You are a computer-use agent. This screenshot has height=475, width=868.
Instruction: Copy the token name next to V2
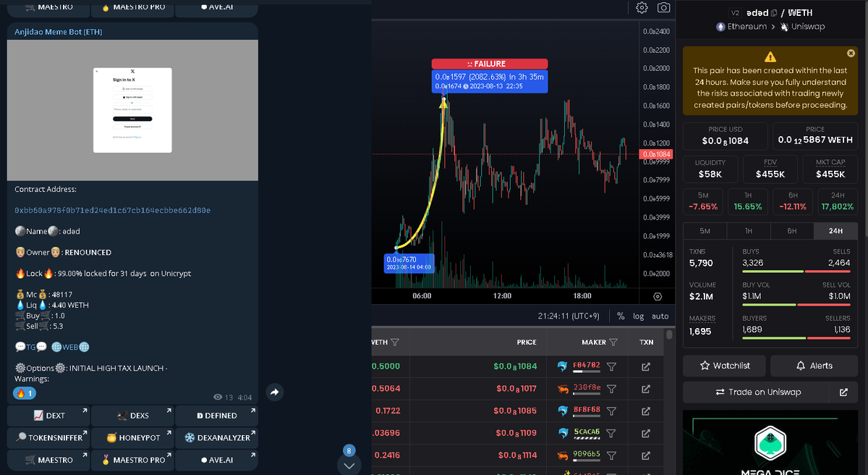[x=773, y=12]
